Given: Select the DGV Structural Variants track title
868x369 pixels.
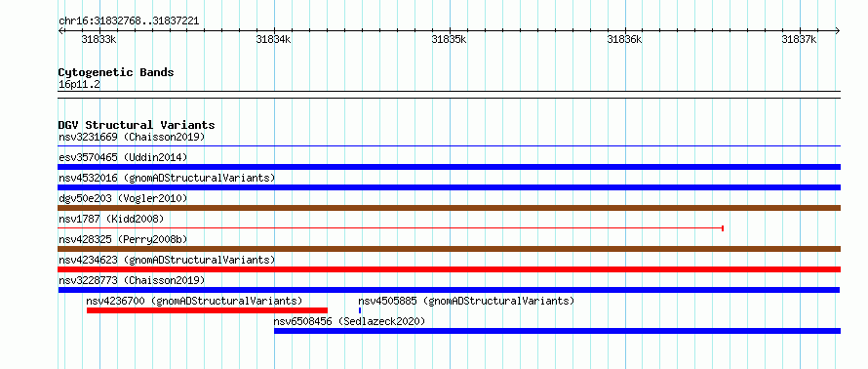Looking at the screenshot, I should pos(137,125).
